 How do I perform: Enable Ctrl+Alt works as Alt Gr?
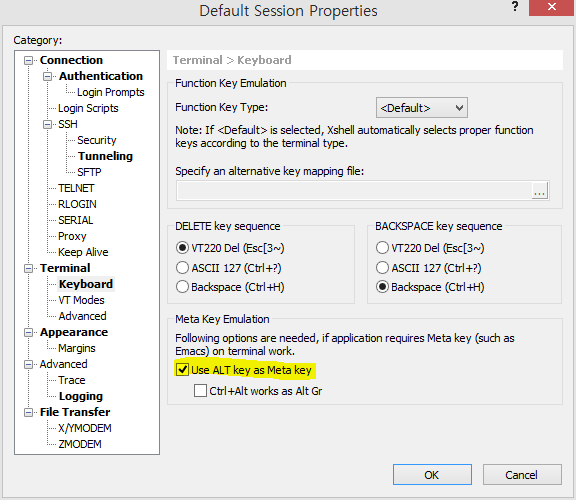coord(200,391)
